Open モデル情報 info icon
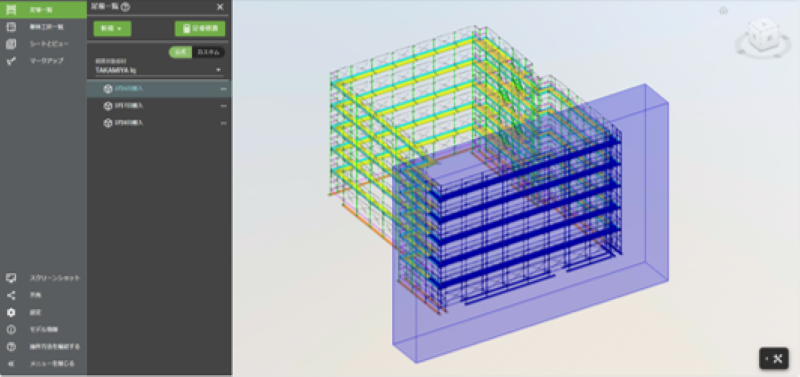The height and width of the screenshot is (377, 800). [x=11, y=330]
